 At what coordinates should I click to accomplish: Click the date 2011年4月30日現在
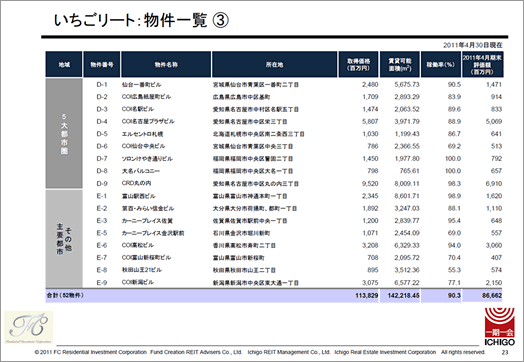click(473, 45)
